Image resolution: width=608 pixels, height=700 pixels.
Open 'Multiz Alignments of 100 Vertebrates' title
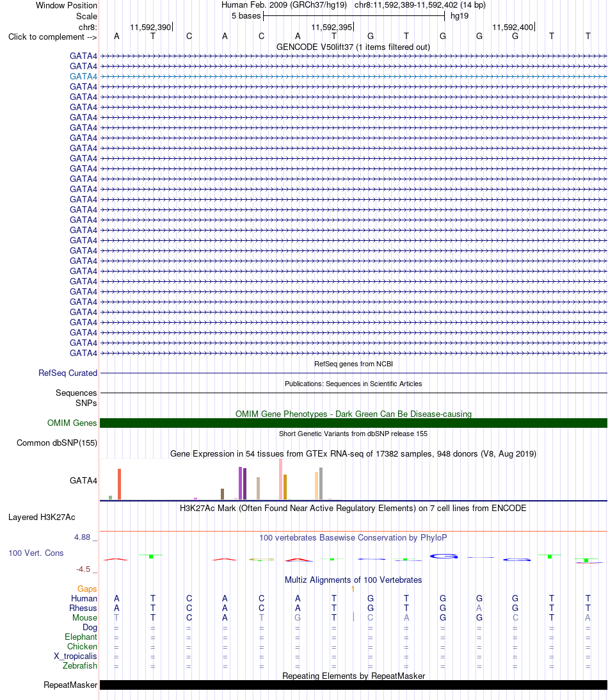[x=353, y=580]
